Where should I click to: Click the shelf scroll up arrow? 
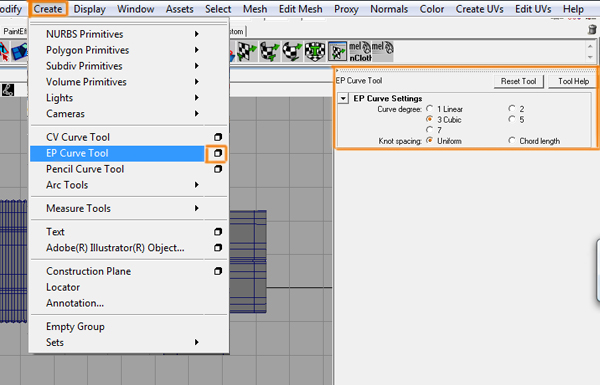coord(590,47)
